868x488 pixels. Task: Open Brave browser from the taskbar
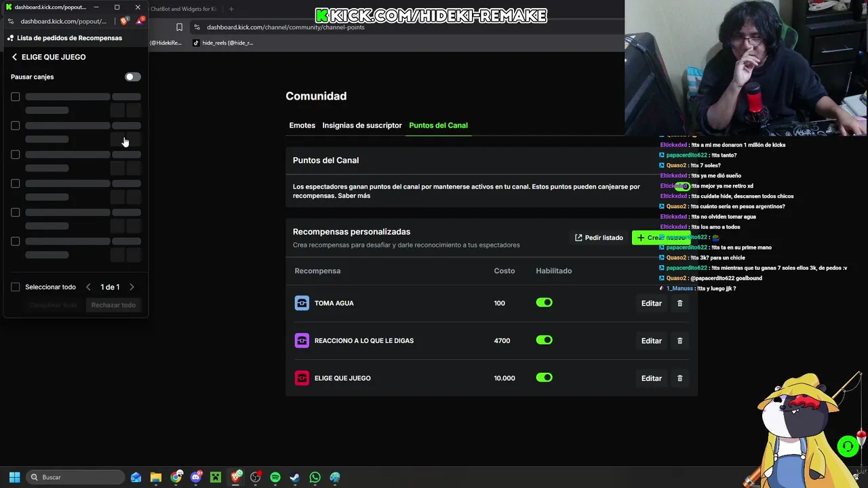click(x=236, y=477)
